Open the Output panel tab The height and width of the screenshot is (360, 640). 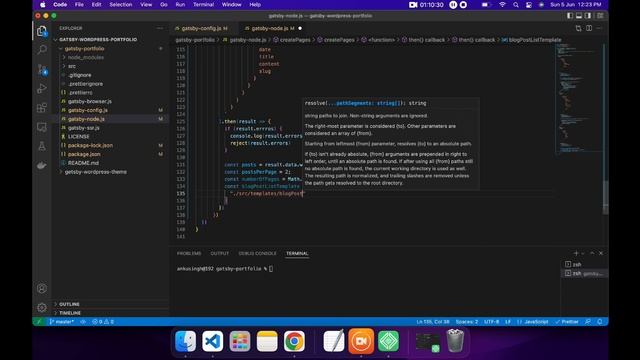coord(220,253)
